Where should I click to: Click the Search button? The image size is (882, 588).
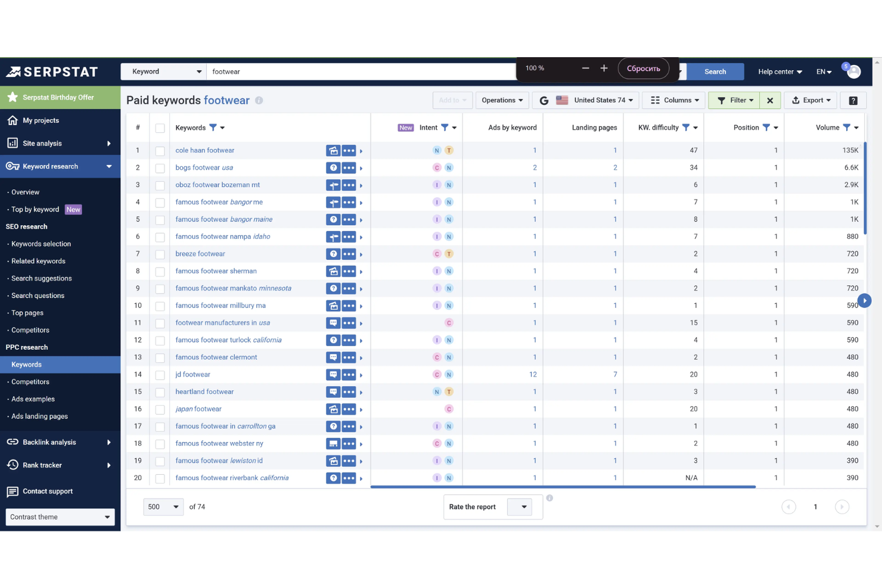(x=715, y=71)
